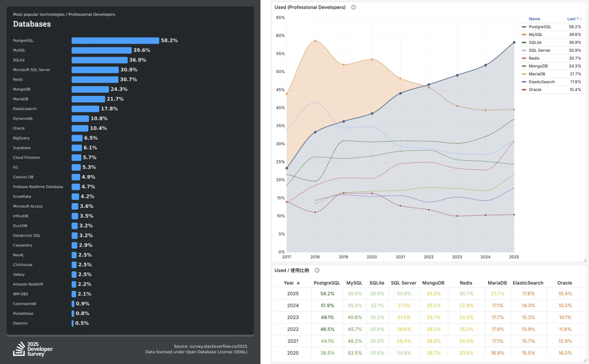This screenshot has width=589, height=364.
Task: Open the Last * sort dropdown in the legend
Action: pos(574,19)
